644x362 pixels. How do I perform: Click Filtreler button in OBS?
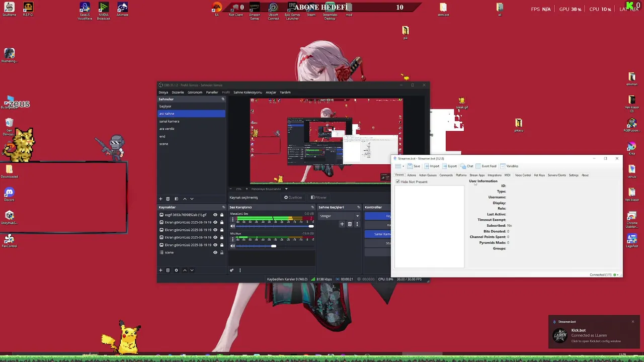(x=318, y=198)
